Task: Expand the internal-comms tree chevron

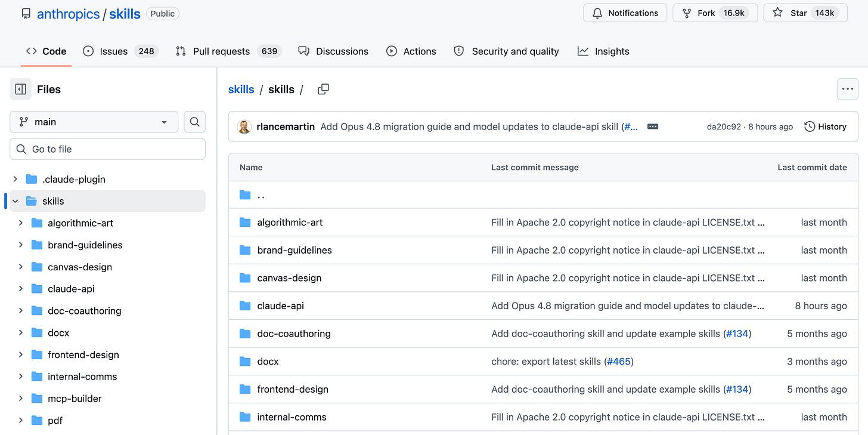Action: (x=21, y=377)
